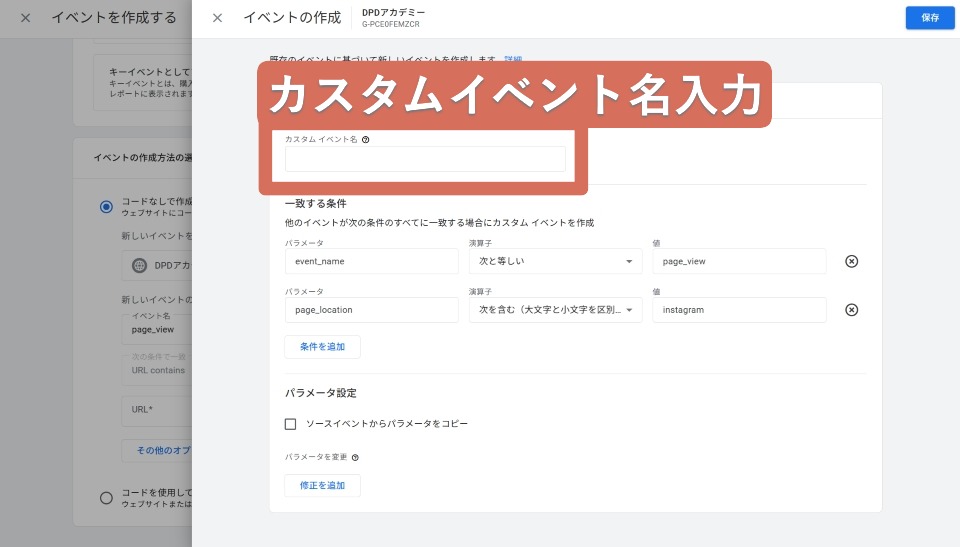Remove the page_location condition row
The width and height of the screenshot is (960, 547).
[x=851, y=310]
